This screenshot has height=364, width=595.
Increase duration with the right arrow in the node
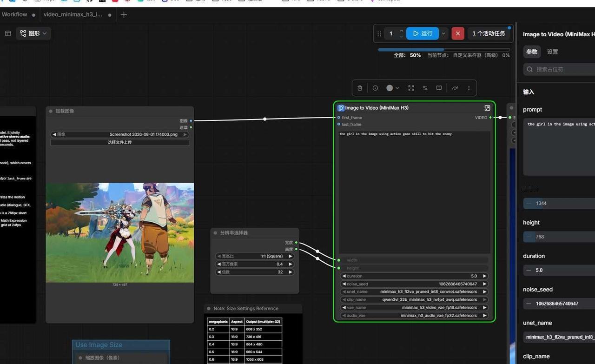[484, 276]
